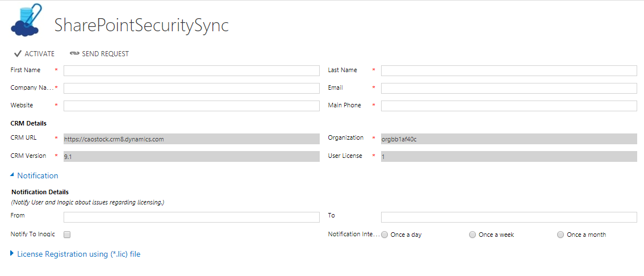Select the Once a day radio button

(384, 235)
